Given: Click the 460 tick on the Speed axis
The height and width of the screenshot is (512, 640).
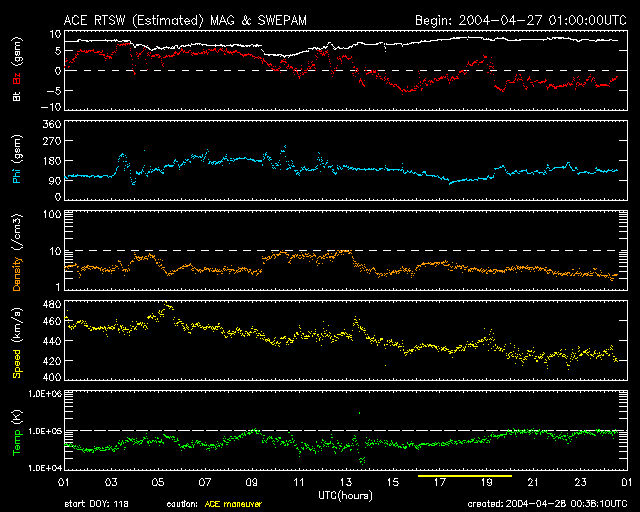Looking at the screenshot, I should (x=52, y=321).
